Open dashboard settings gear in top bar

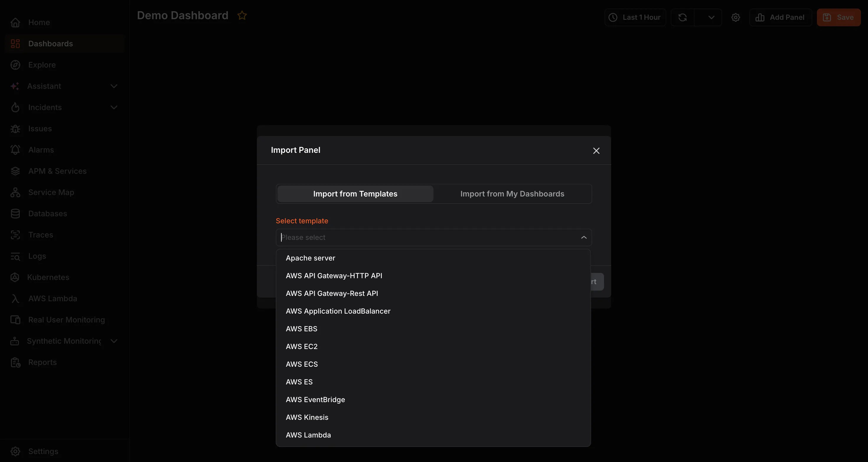(x=735, y=17)
